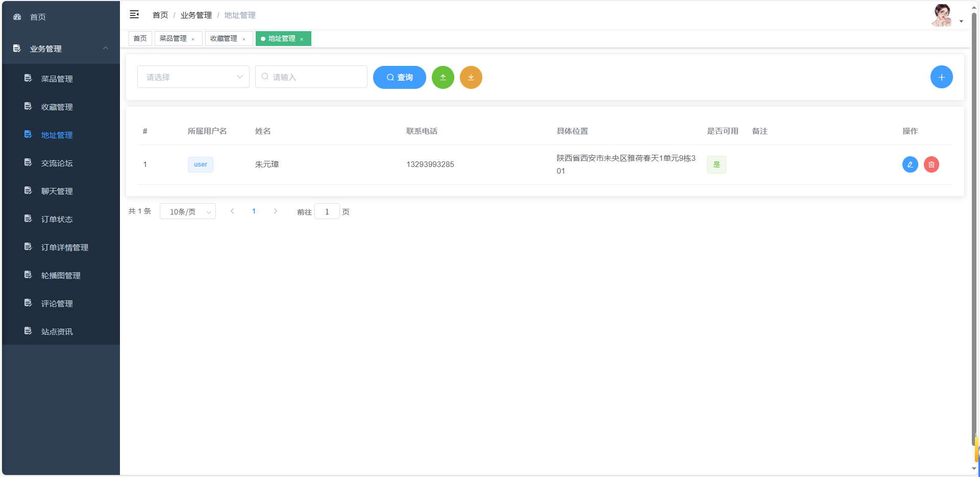Delete the address using the trash icon
The image size is (980, 477).
(932, 164)
